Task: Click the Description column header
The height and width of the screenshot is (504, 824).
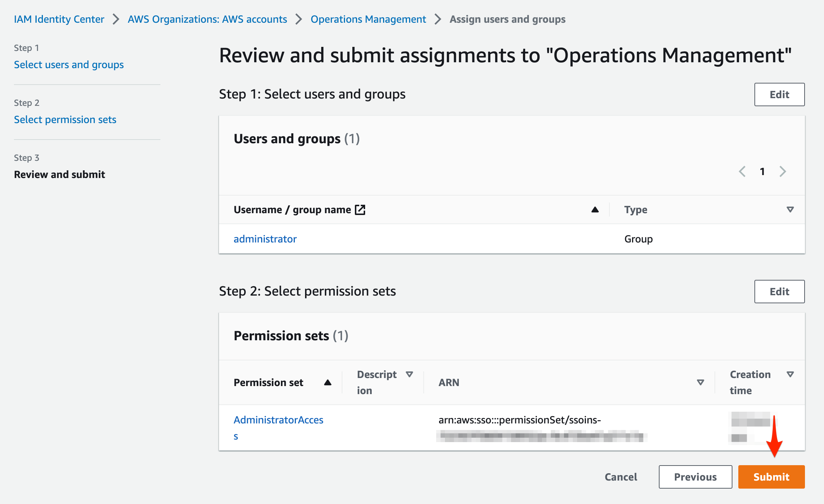Action: [x=377, y=382]
